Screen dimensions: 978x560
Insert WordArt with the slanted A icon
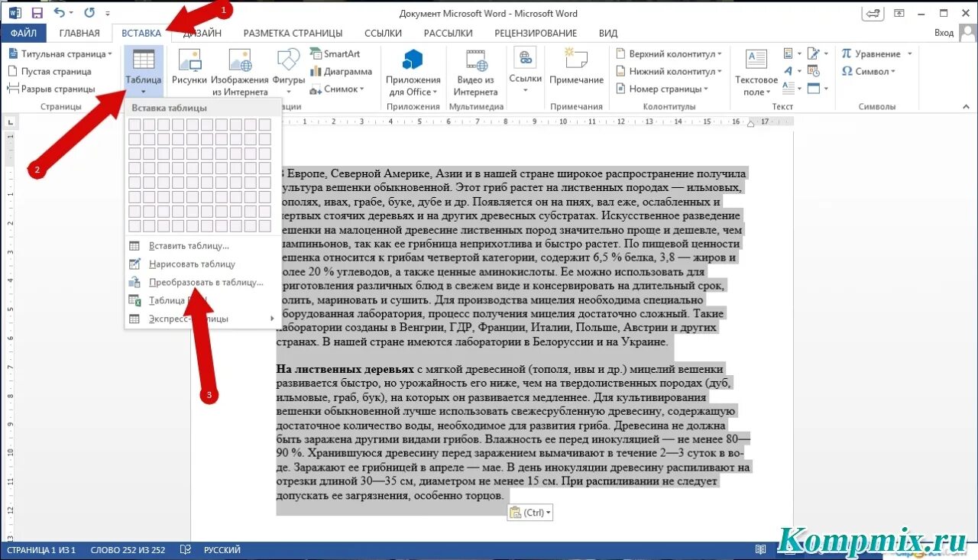coord(790,71)
